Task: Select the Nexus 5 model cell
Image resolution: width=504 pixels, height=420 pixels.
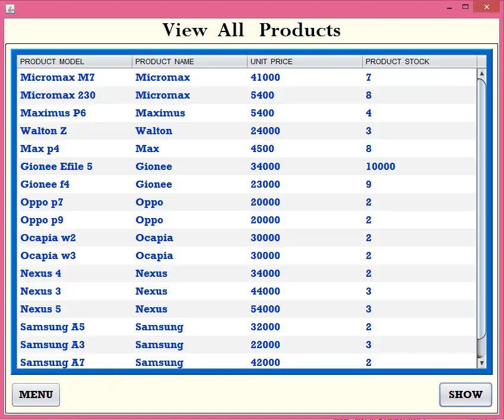Action: [75, 309]
